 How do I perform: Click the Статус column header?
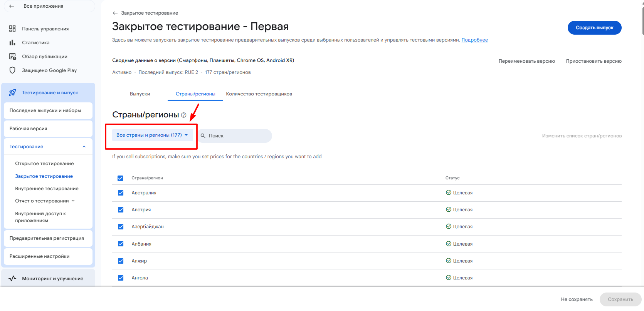pos(452,178)
